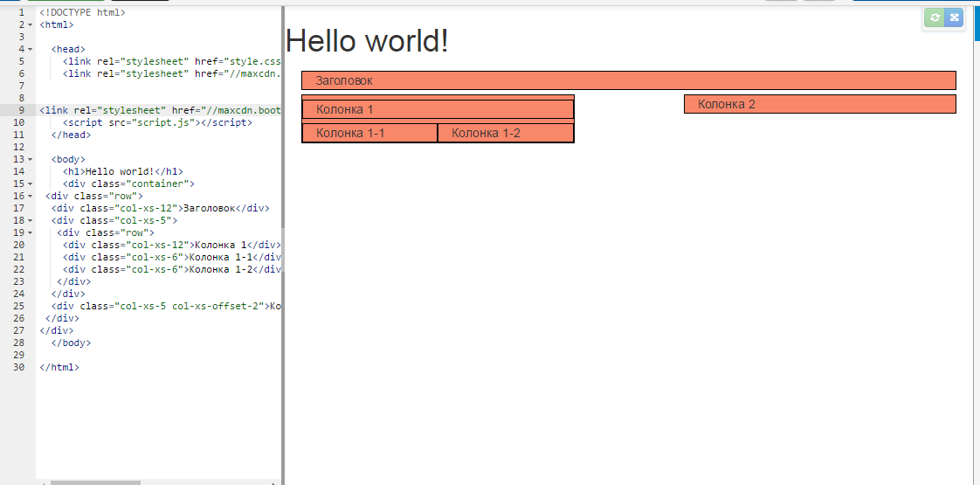Click the highlighted maxcdn bootstrap link on line 9
The height and width of the screenshot is (485, 980).
160,110
